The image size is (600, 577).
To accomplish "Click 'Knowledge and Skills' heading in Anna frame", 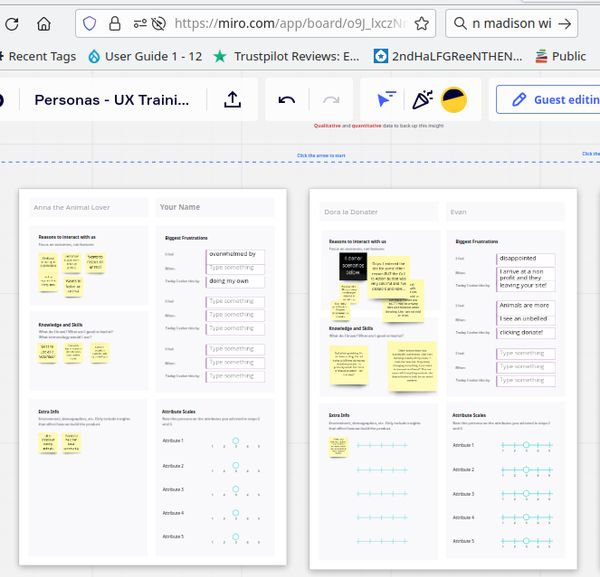I will point(60,325).
